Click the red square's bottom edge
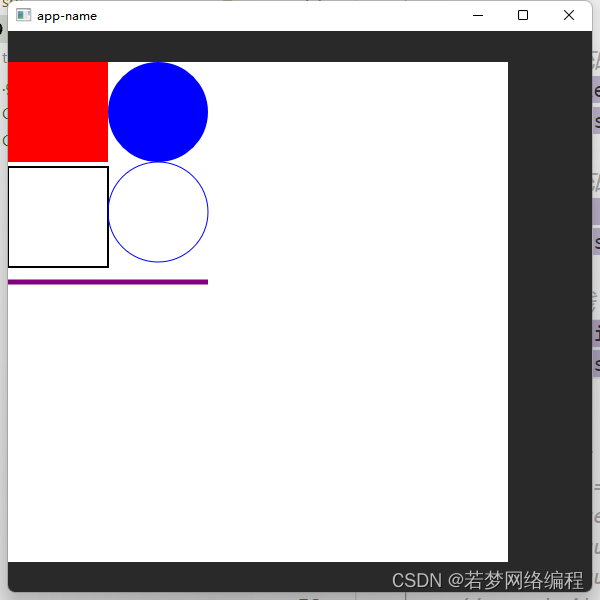Screen dimensions: 600x600 [58, 161]
